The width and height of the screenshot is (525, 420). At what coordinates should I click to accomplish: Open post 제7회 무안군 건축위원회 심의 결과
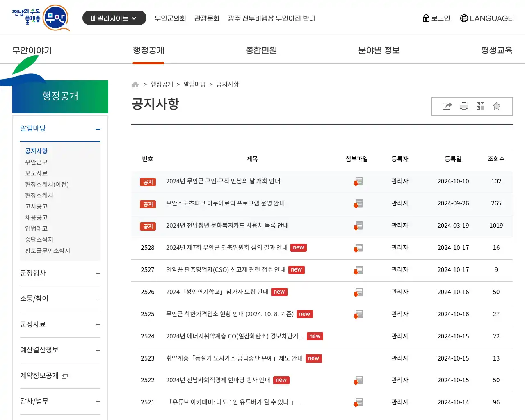[x=227, y=248]
